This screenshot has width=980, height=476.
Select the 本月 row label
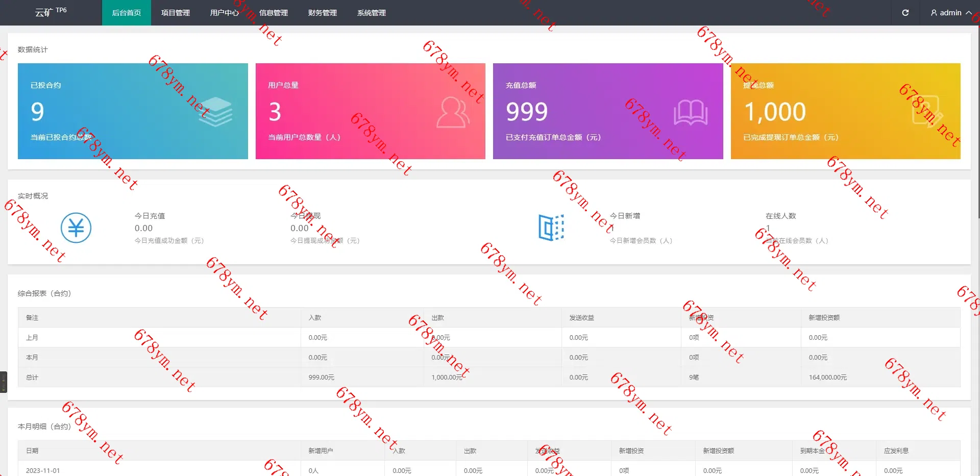point(32,357)
